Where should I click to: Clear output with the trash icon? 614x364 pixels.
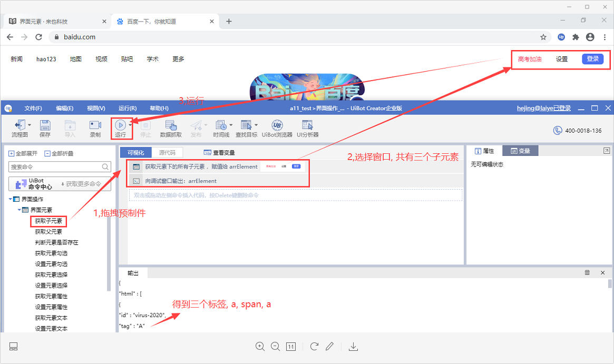click(587, 273)
